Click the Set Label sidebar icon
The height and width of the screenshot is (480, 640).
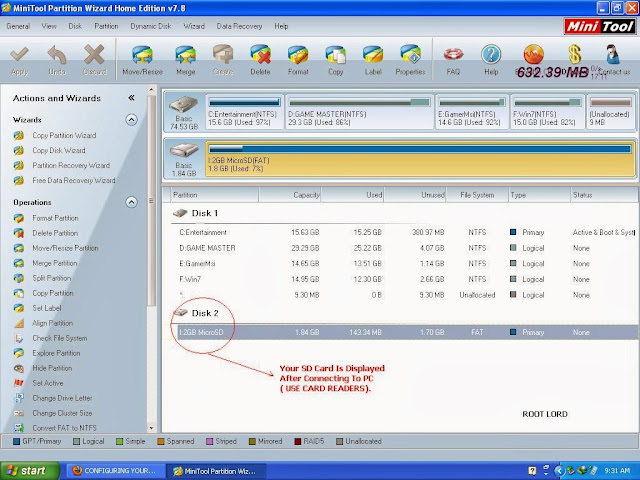[19, 308]
